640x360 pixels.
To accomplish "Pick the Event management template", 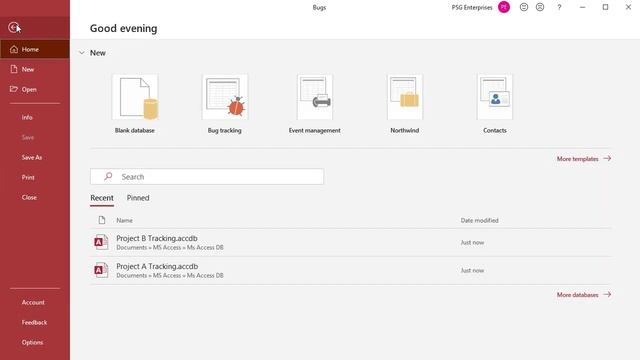I will tap(315, 97).
